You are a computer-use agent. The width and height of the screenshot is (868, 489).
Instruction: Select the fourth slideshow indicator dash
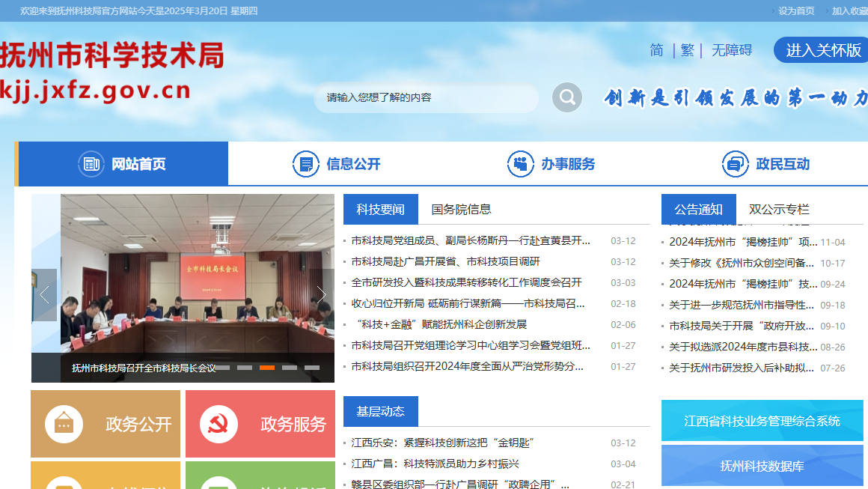pos(290,368)
